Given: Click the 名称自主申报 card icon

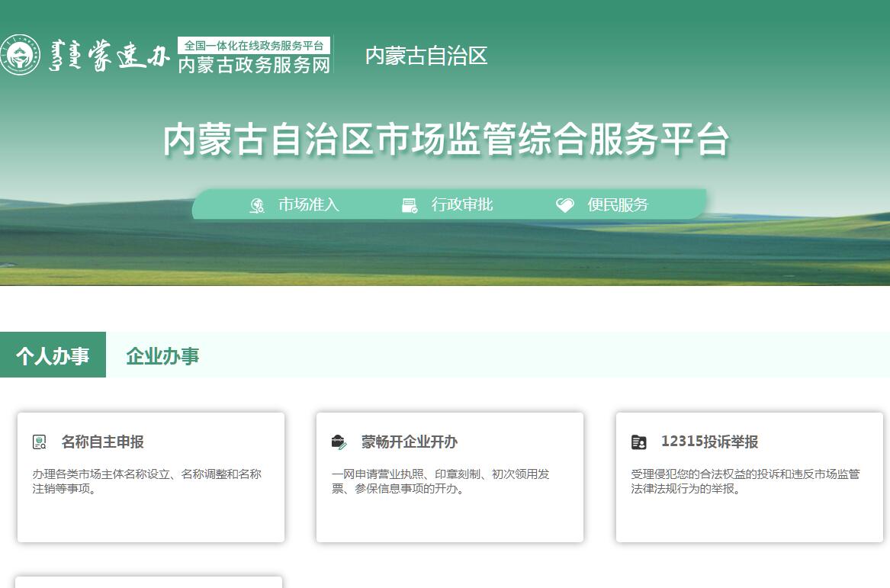Looking at the screenshot, I should 40,442.
